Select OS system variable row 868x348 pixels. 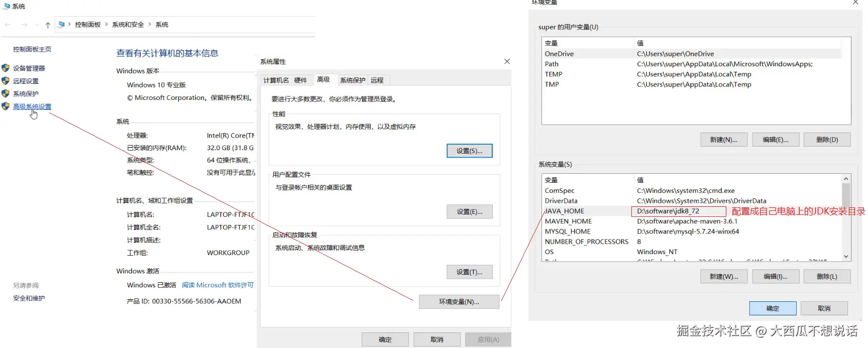(x=692, y=252)
